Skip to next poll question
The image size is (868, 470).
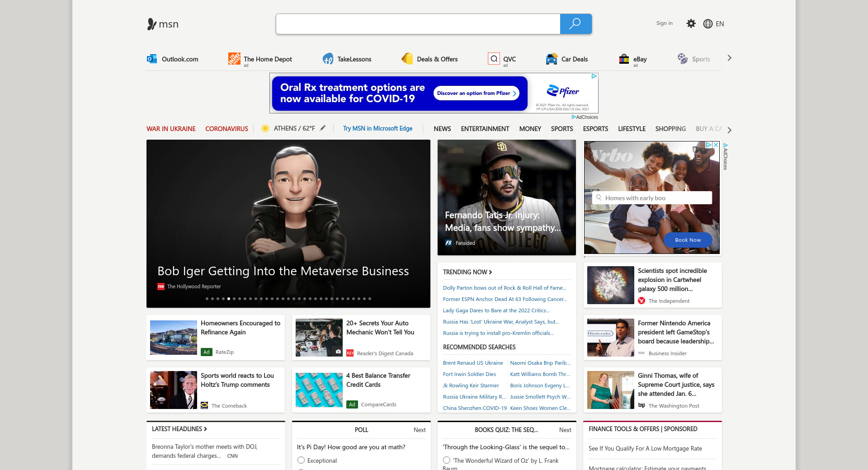[x=419, y=430]
